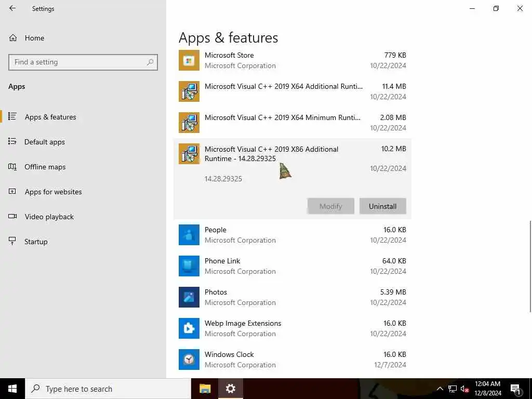The width and height of the screenshot is (532, 399).
Task: Click the Visual C++ 2019 X64 Additional Runtime icon
Action: point(189,91)
